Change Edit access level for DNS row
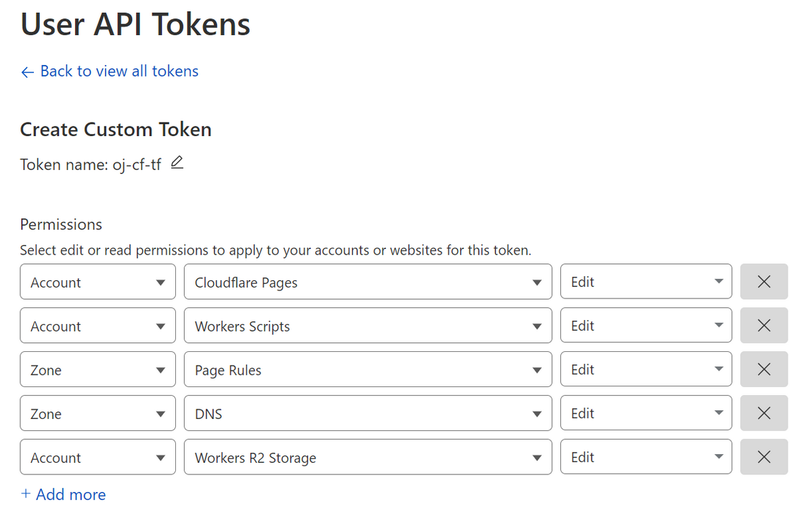This screenshot has height=517, width=812. pos(646,413)
